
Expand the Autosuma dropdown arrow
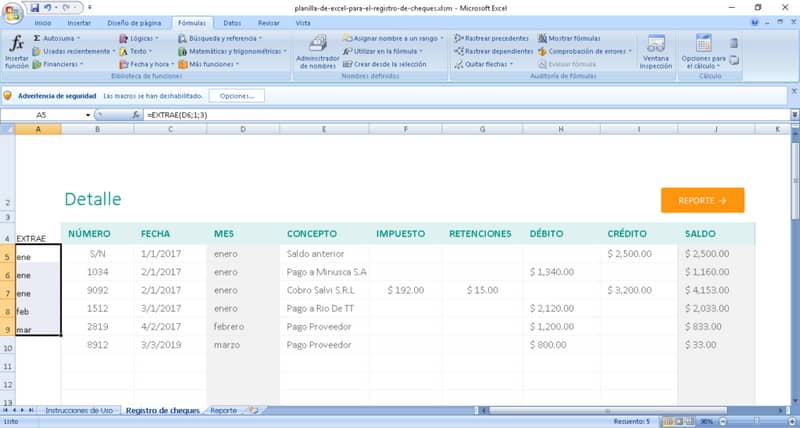(x=78, y=38)
